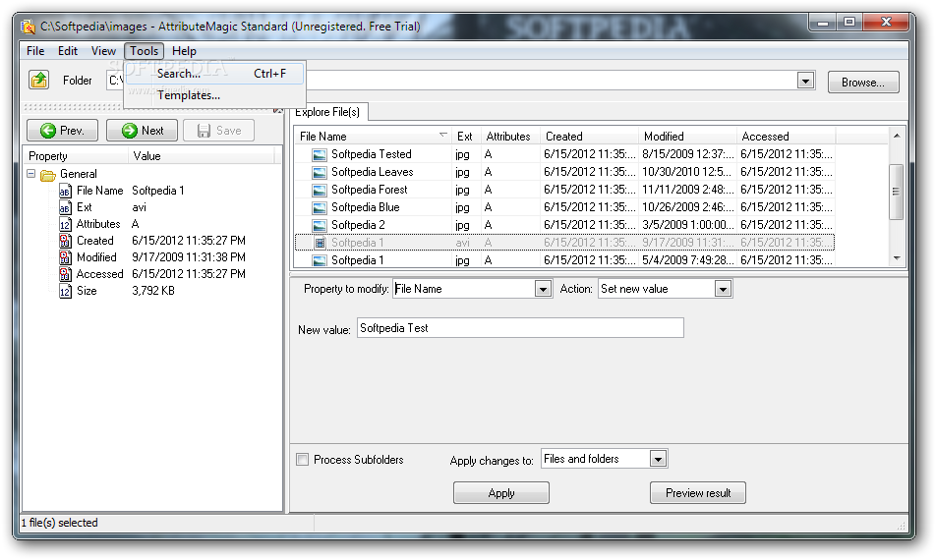Click the General folder icon in tree
This screenshot has width=936, height=560.
(48, 175)
